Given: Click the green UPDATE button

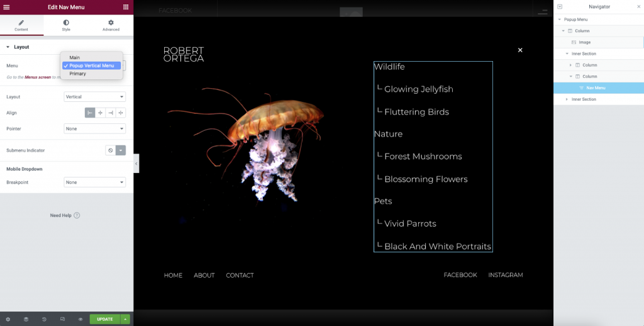Looking at the screenshot, I should (104, 319).
